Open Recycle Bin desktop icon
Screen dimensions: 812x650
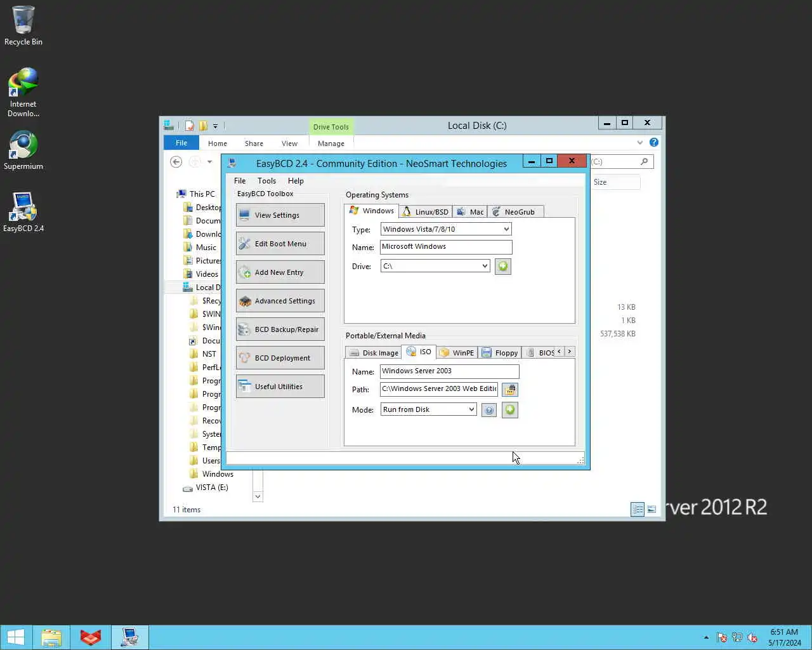pyautogui.click(x=23, y=26)
